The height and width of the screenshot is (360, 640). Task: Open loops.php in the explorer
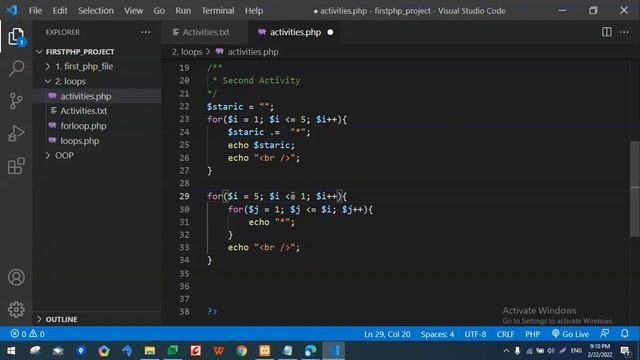coord(80,141)
